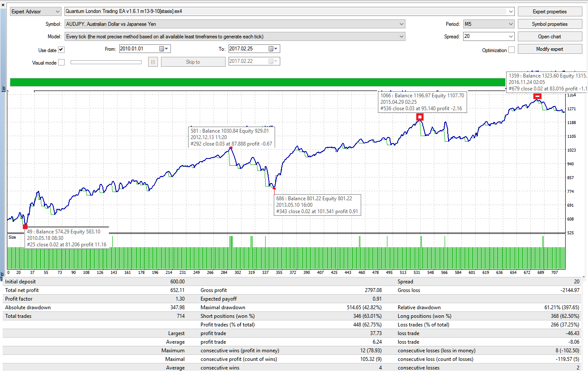The width and height of the screenshot is (588, 379).
Task: Click the red marker at balance 574.29
Action: click(25, 227)
